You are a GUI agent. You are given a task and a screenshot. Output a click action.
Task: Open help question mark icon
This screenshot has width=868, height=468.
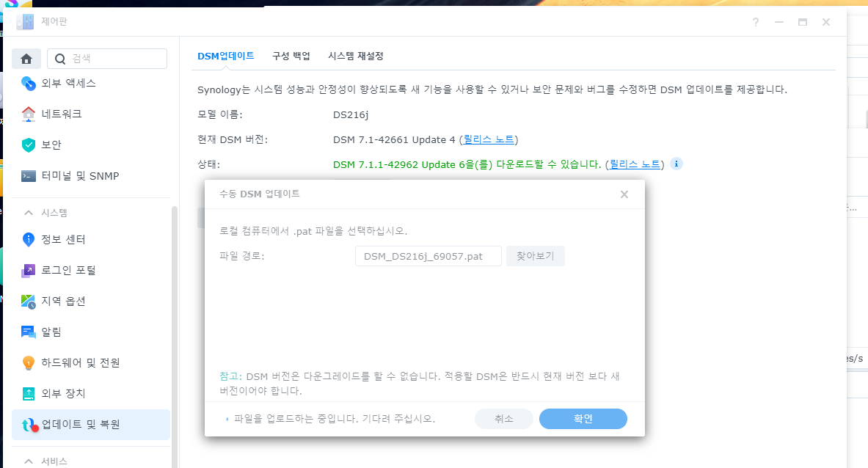[756, 22]
